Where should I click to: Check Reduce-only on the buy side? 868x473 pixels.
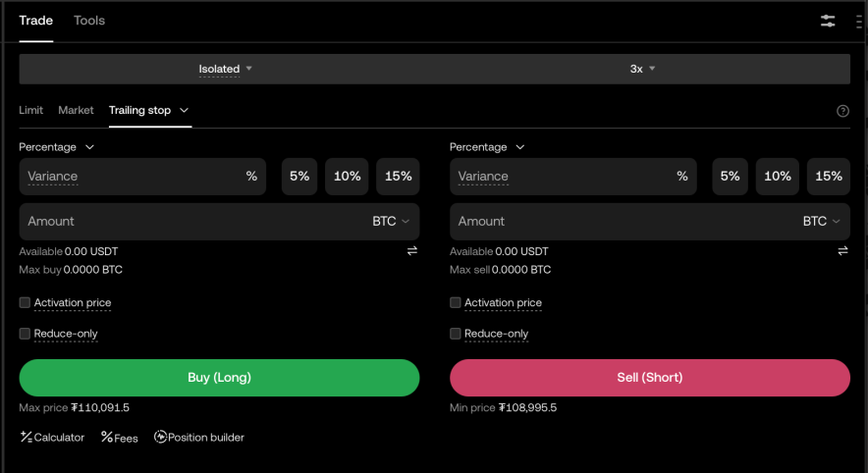26,334
